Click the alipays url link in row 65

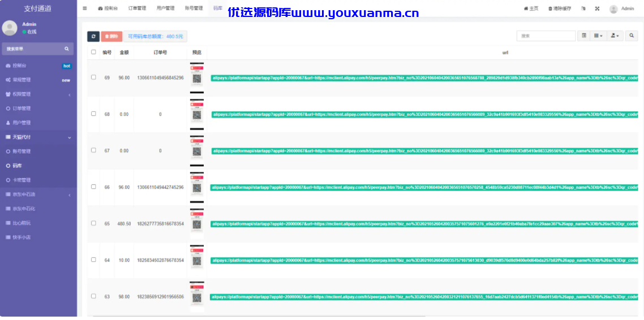(424, 223)
